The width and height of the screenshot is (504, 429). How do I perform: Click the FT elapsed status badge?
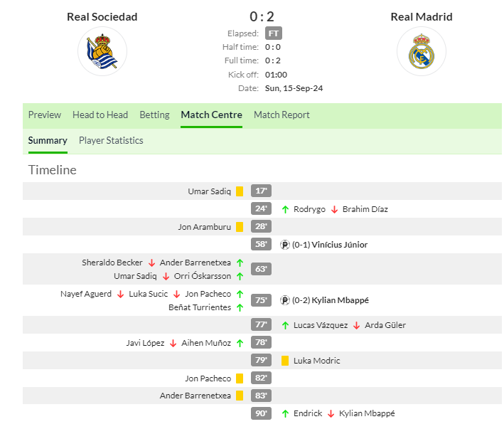pos(273,33)
